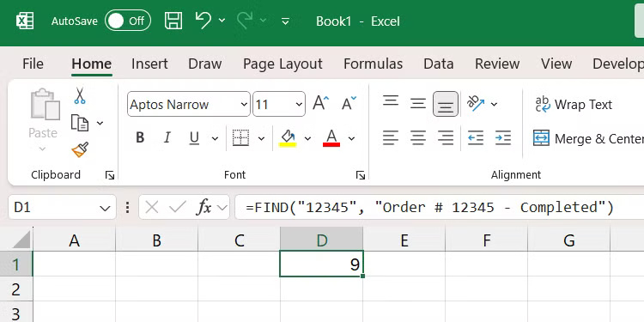Click the Undo arrow icon

click(x=204, y=20)
